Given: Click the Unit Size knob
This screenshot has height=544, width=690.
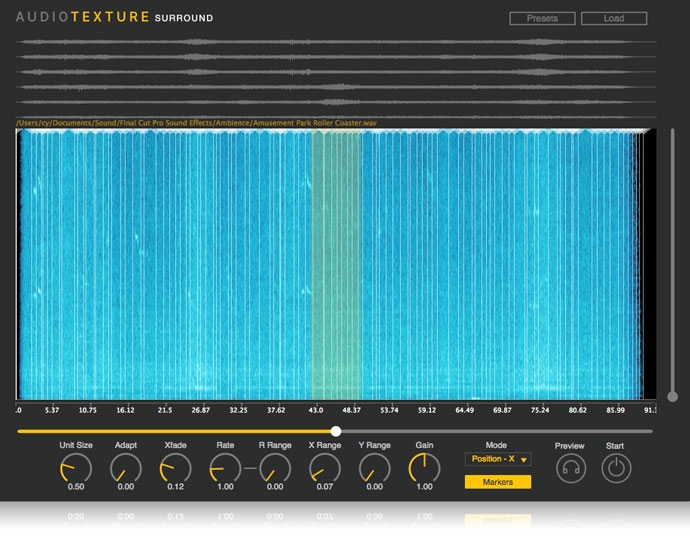Looking at the screenshot, I should pos(76,467).
